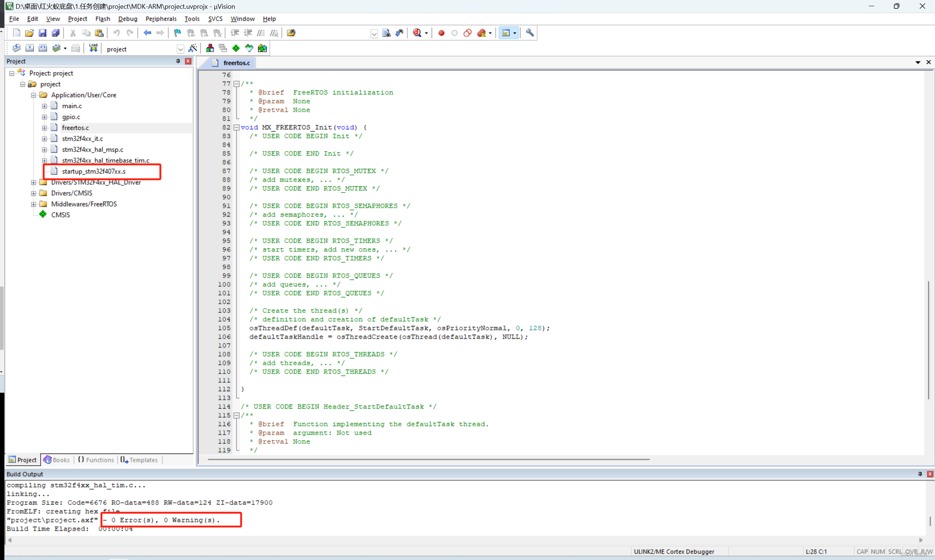Image resolution: width=935 pixels, height=560 pixels.
Task: Click the Save All toolbar icon
Action: point(56,33)
